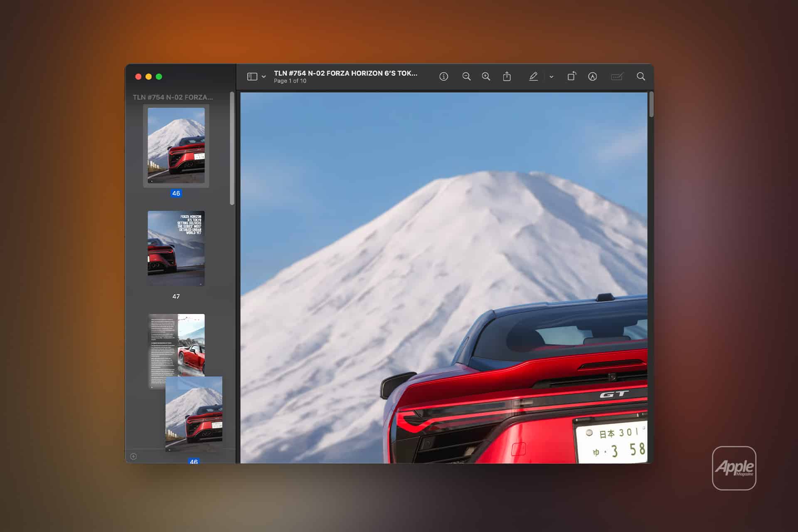Screen dimensions: 798x532
Task: Open the sidebar view options chevron
Action: (264, 77)
